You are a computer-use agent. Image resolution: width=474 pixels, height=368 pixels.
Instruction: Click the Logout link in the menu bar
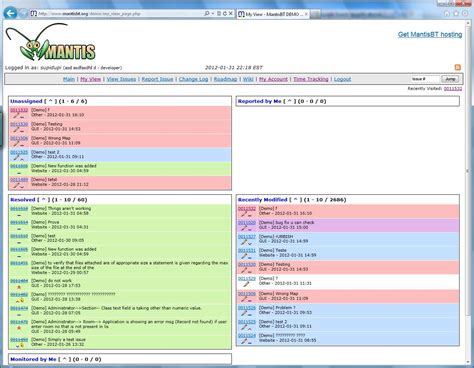click(342, 79)
